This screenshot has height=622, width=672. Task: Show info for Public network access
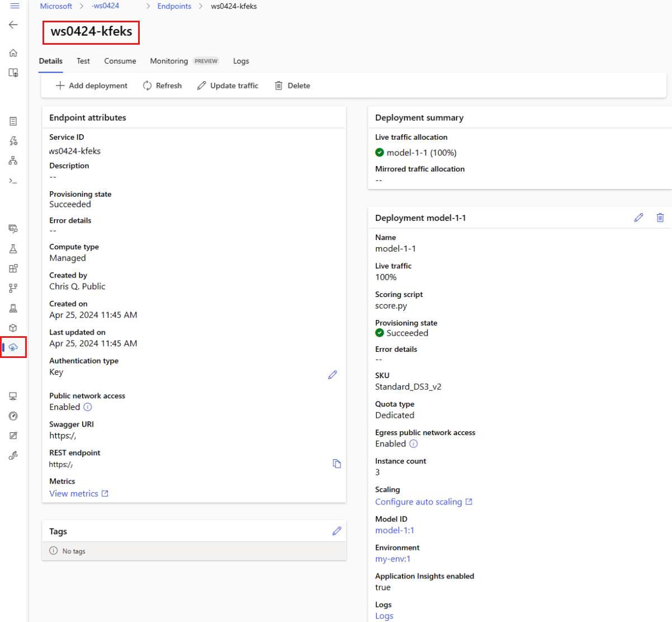(88, 407)
